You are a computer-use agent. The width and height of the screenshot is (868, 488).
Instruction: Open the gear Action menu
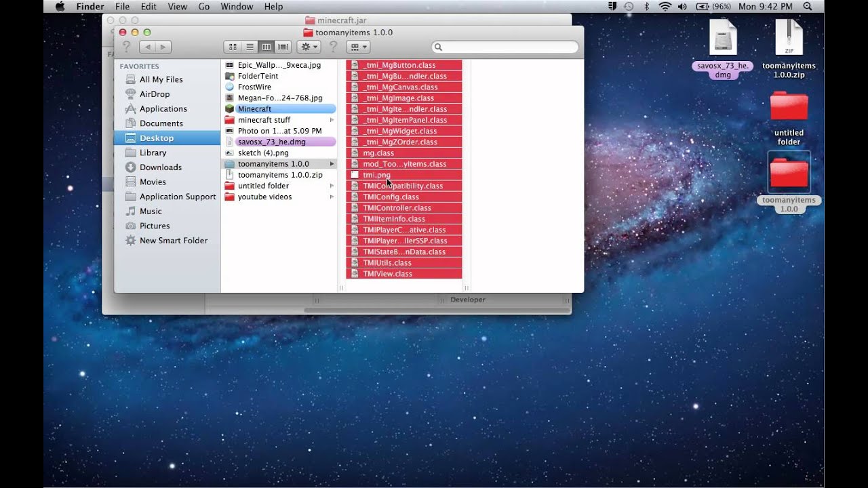point(309,47)
